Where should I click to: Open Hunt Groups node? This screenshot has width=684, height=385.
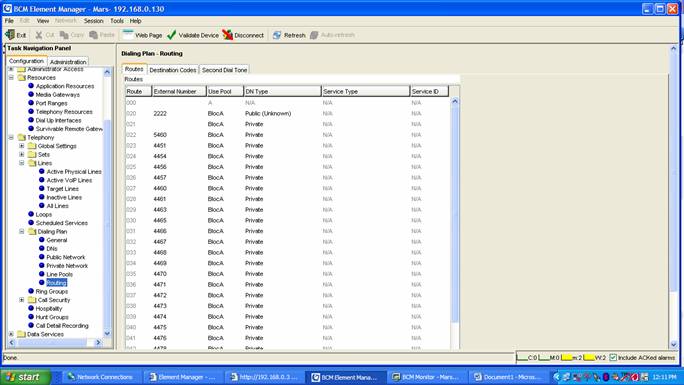[52, 317]
